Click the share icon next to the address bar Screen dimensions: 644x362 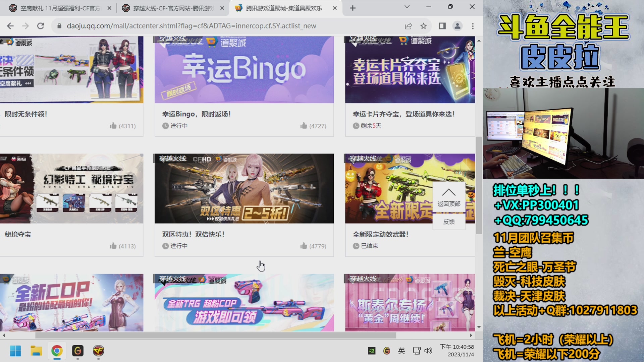click(408, 26)
